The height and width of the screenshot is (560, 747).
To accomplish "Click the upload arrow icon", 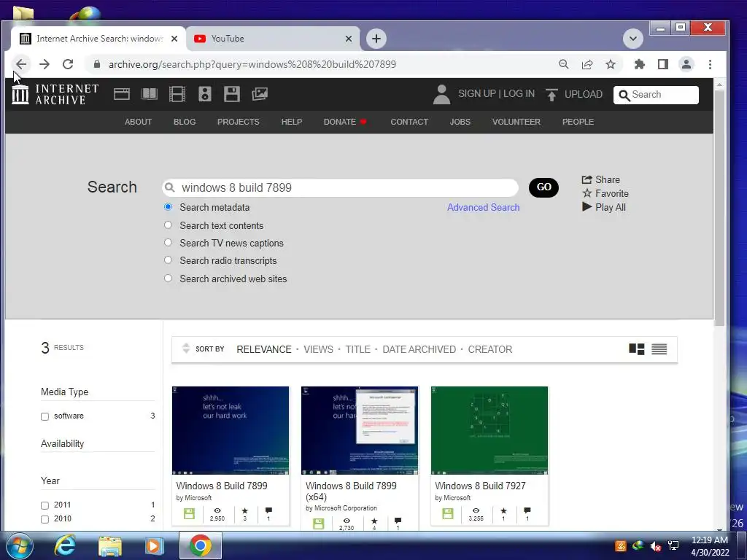I will pyautogui.click(x=551, y=94).
